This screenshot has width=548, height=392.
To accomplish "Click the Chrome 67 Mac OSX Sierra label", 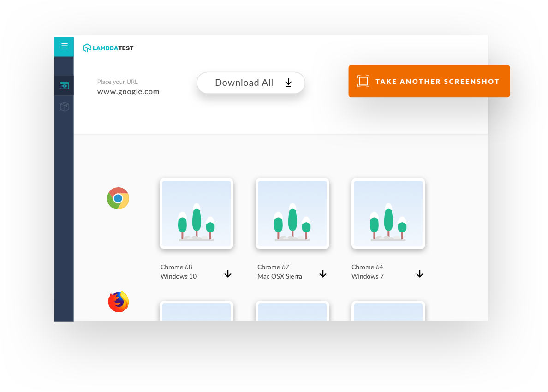I will pos(280,272).
